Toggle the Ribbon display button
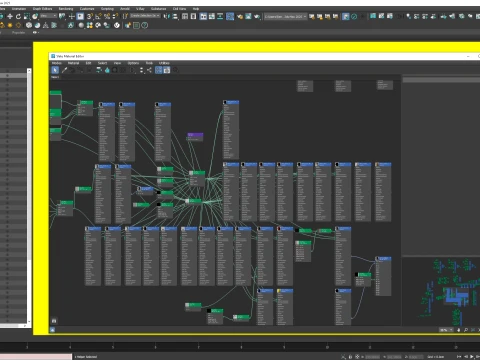This screenshot has width=480, height=360. pyautogui.click(x=203, y=16)
